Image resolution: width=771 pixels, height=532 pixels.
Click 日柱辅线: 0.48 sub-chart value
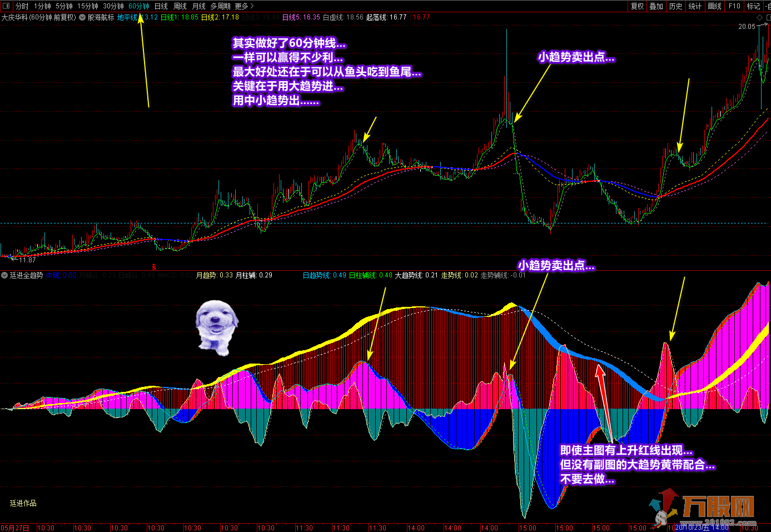click(x=371, y=275)
